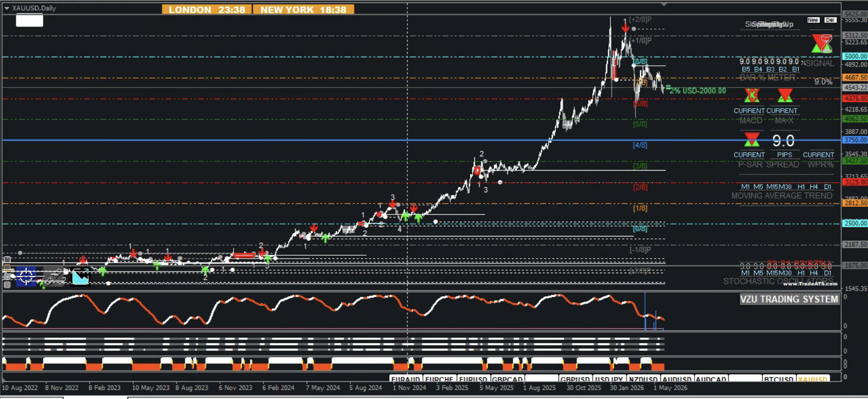Click the gray chain link icon

coord(53,276)
